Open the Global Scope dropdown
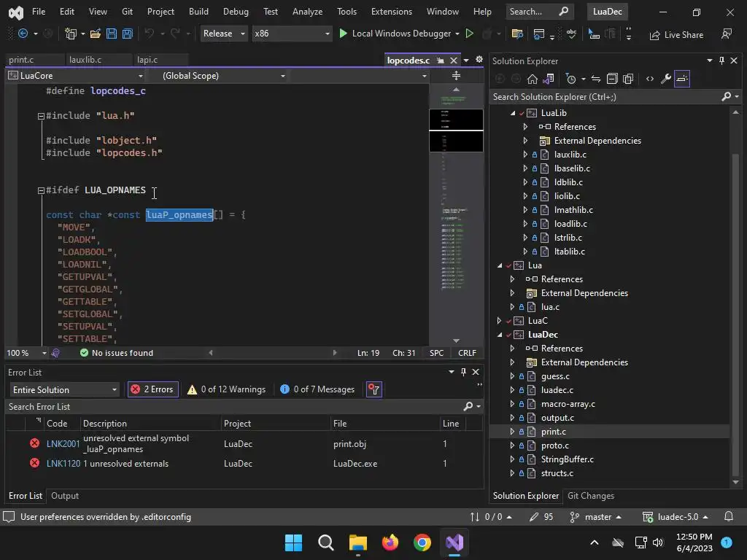 (217, 76)
